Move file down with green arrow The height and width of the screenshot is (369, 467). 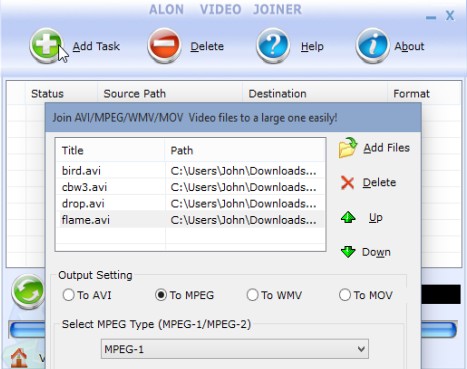coord(348,252)
